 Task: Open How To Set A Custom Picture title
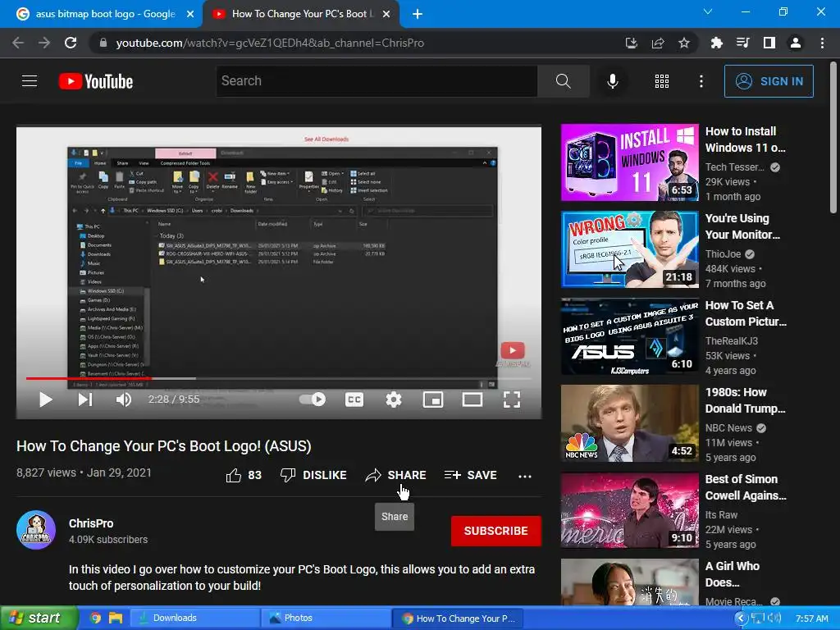[746, 313]
